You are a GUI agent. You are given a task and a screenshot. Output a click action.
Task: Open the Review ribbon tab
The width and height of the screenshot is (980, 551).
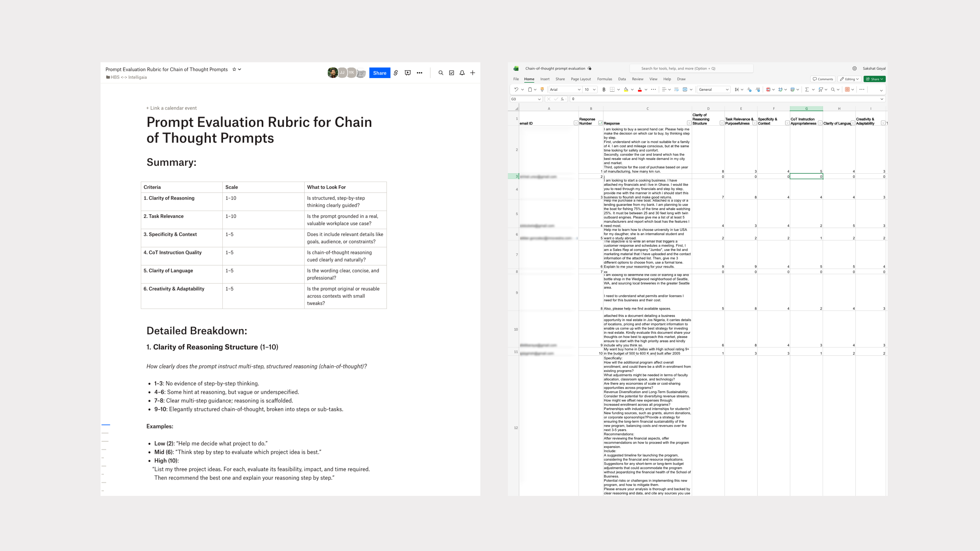638,79
